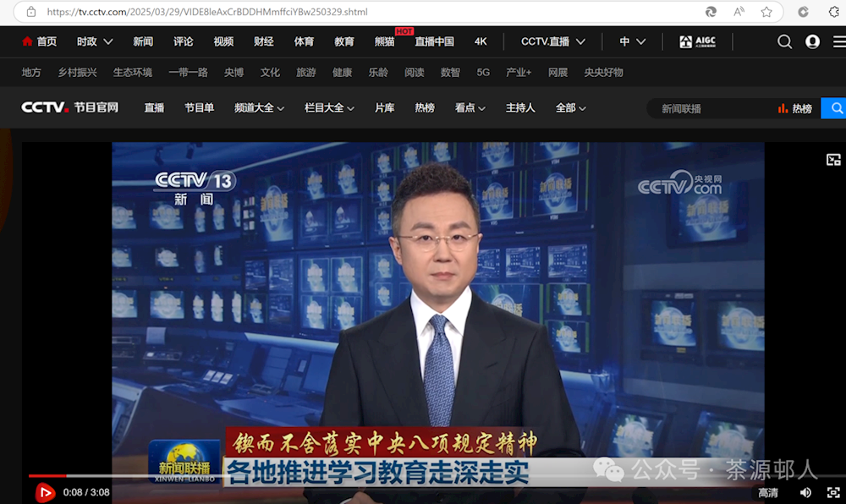Open browser extensions puzzle icon
The height and width of the screenshot is (504, 846).
pyautogui.click(x=833, y=12)
